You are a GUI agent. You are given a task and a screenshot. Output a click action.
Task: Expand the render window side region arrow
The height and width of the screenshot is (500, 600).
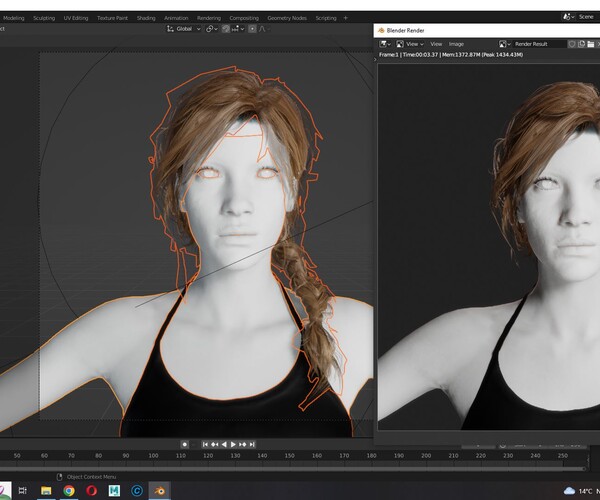tap(375, 59)
